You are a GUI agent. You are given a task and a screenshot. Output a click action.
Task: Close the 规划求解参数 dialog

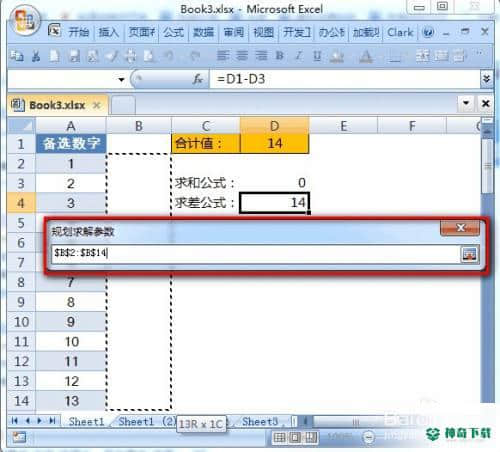point(460,228)
